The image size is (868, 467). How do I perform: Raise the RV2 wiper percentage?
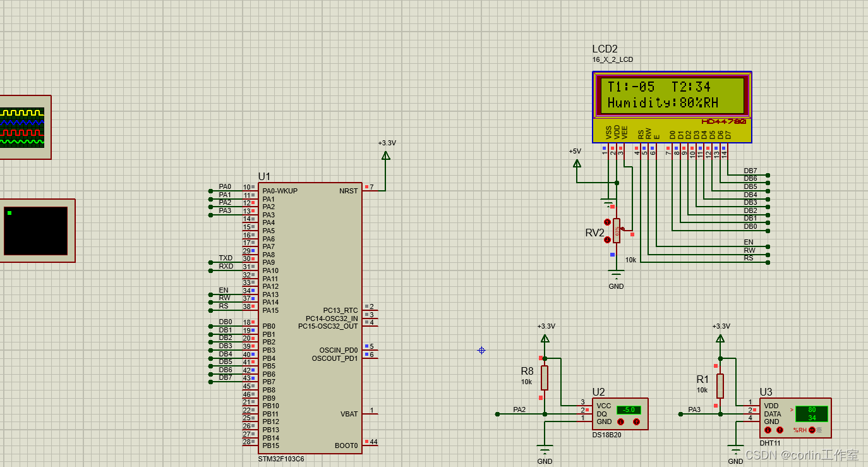[607, 222]
